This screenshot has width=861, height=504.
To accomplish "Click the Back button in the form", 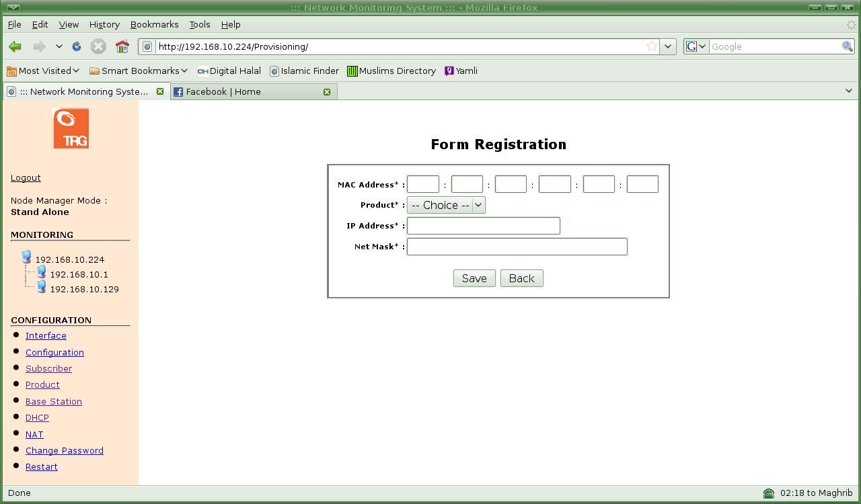I will 522,278.
